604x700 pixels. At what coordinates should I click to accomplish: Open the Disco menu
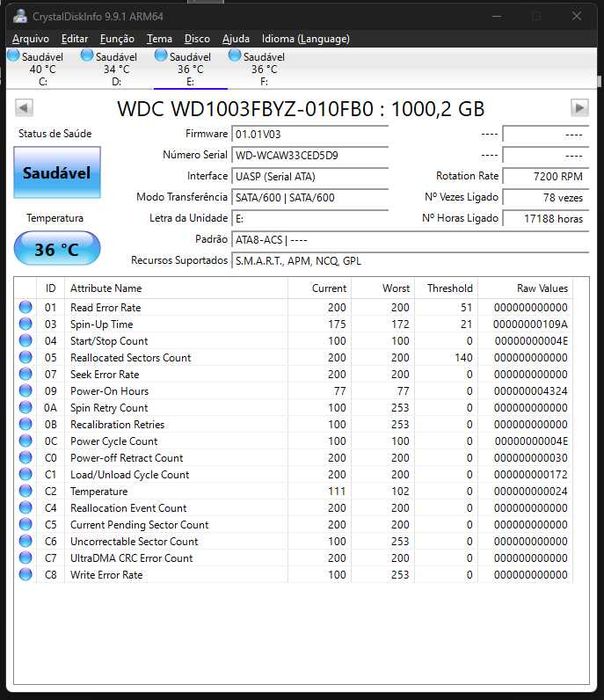point(197,39)
